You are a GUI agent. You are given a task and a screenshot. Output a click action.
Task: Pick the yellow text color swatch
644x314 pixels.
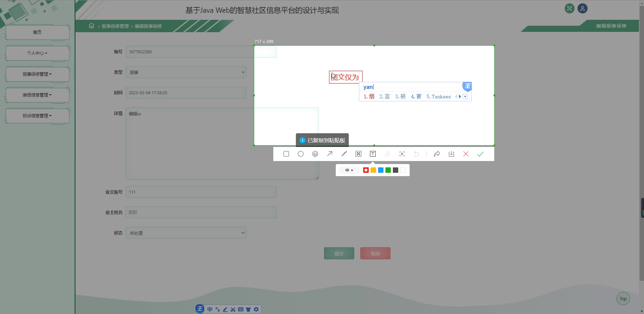(x=373, y=170)
